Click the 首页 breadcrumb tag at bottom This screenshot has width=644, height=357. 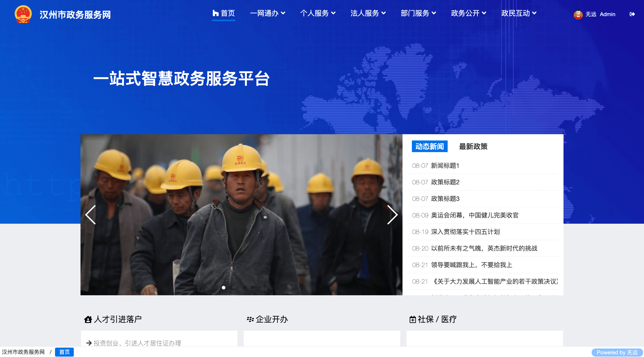(x=64, y=352)
